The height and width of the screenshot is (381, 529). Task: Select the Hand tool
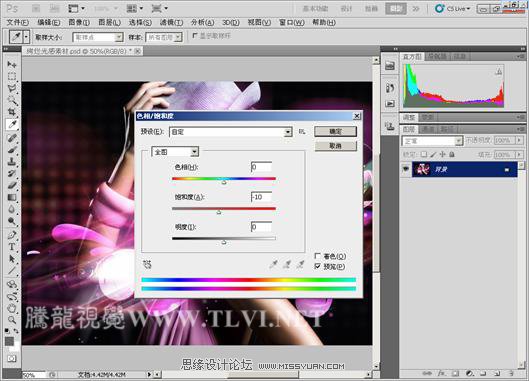(12, 308)
